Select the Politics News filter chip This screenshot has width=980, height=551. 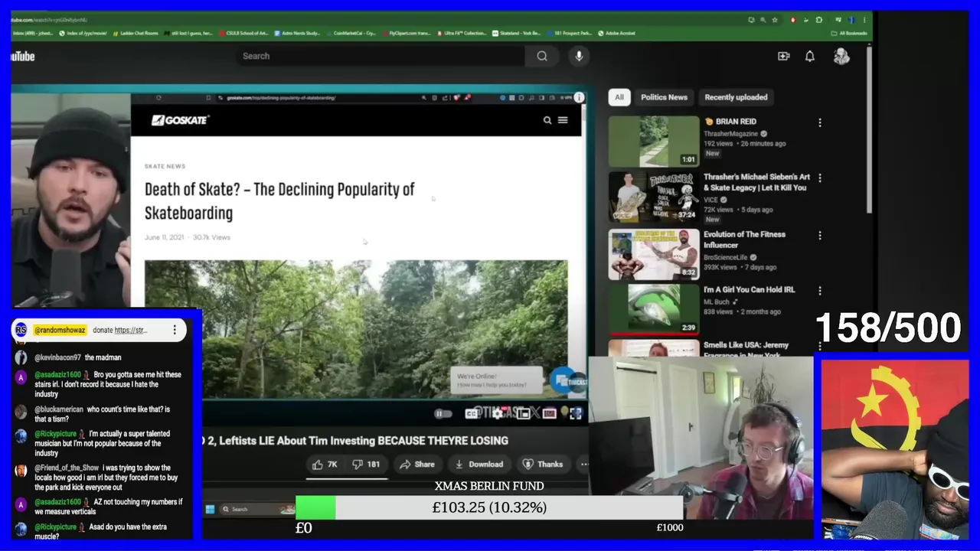(664, 97)
